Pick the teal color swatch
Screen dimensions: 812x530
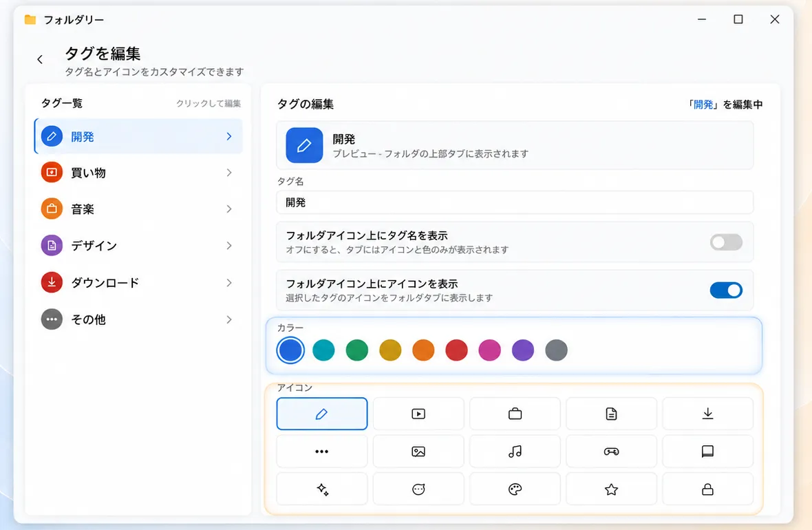pos(323,350)
